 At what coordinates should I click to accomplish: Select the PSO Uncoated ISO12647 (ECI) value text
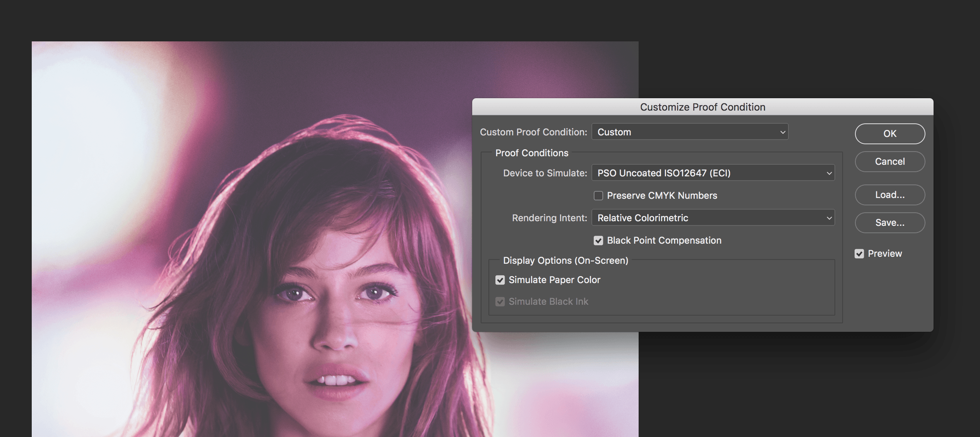click(x=663, y=173)
